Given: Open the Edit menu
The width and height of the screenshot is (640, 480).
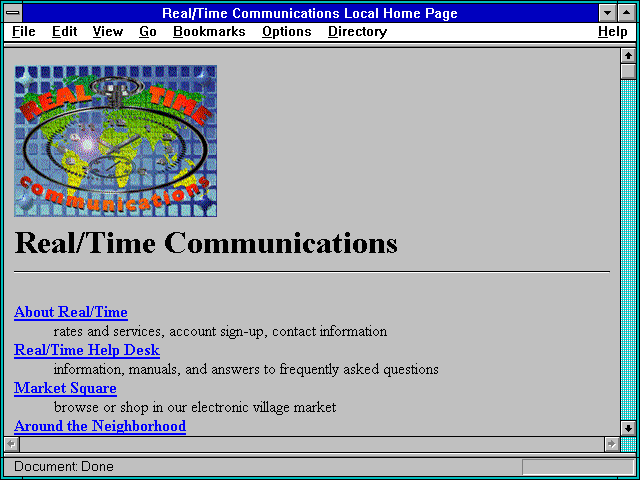Looking at the screenshot, I should (64, 31).
